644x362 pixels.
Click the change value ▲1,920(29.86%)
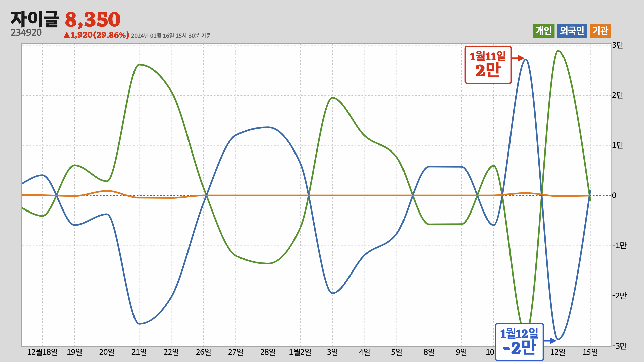pyautogui.click(x=96, y=35)
